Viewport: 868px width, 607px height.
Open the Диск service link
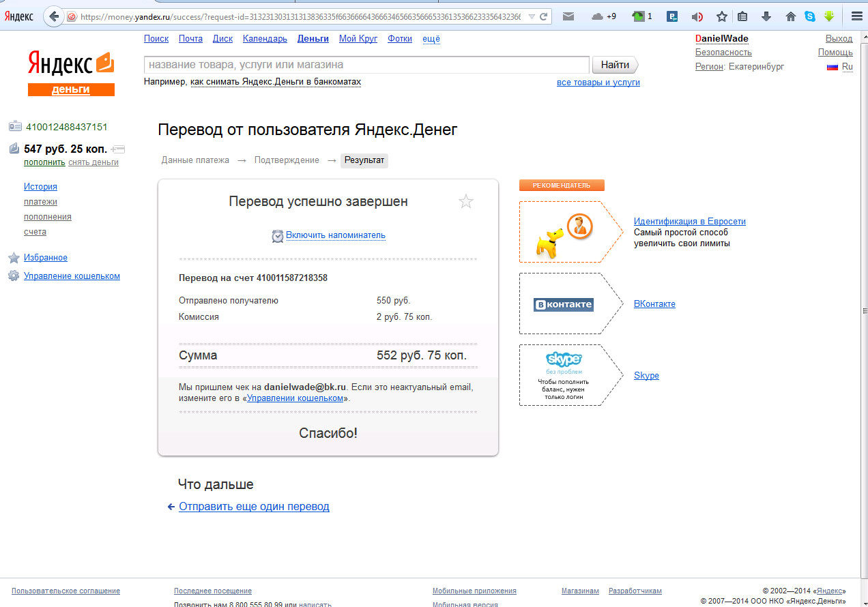[x=222, y=39]
